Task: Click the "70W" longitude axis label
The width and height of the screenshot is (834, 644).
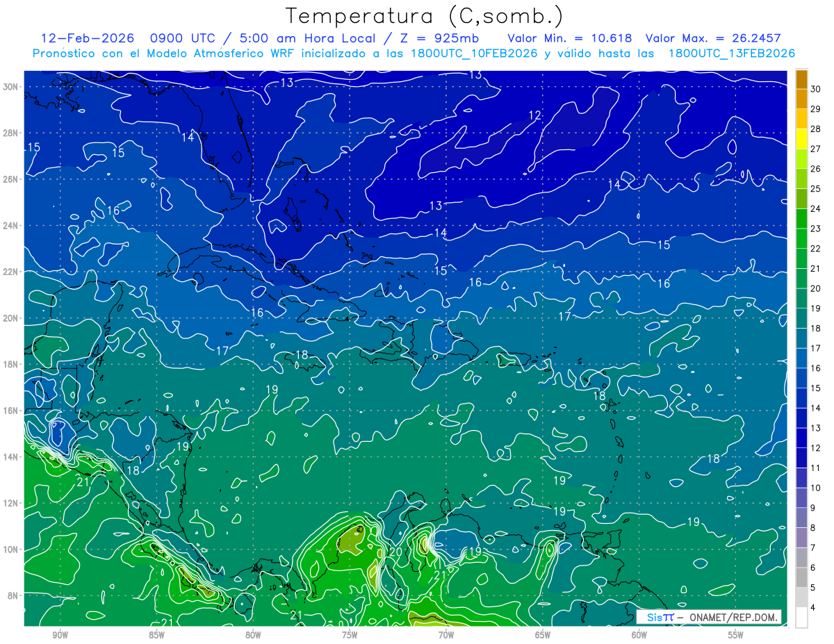Action: click(x=446, y=635)
